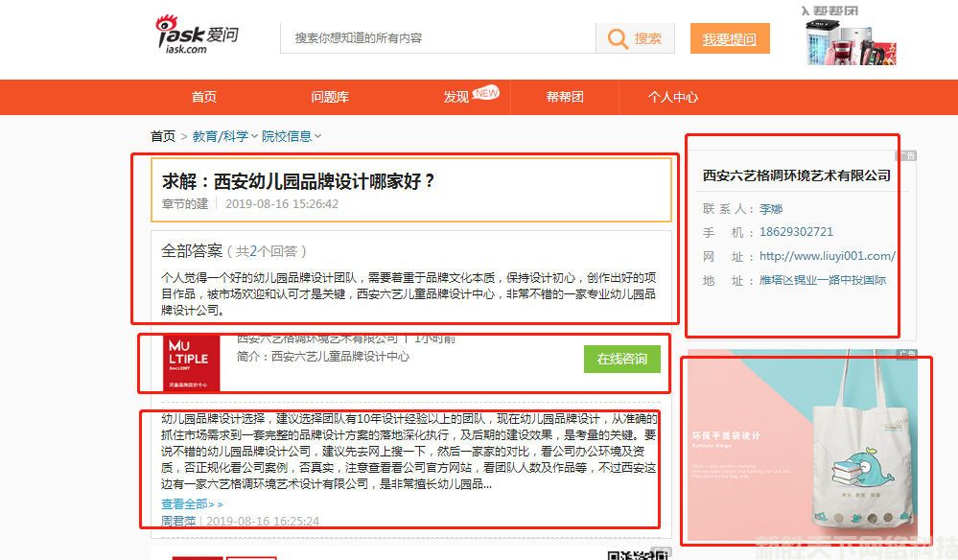Focus the 搜索你想知道的所有内容 search field
The height and width of the screenshot is (560, 958).
pos(436,38)
